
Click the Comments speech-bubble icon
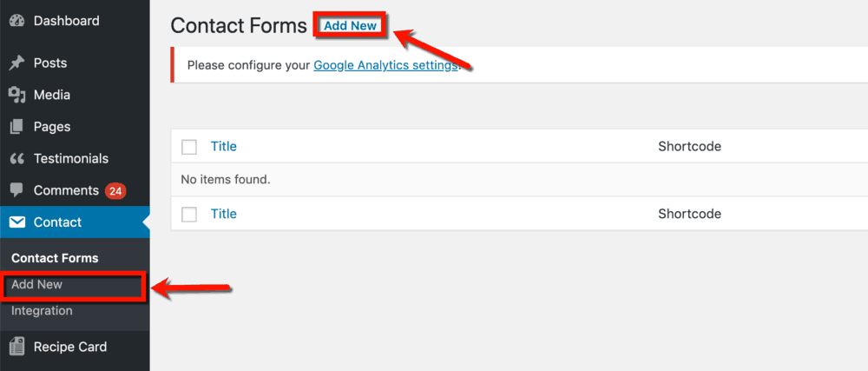[x=17, y=190]
